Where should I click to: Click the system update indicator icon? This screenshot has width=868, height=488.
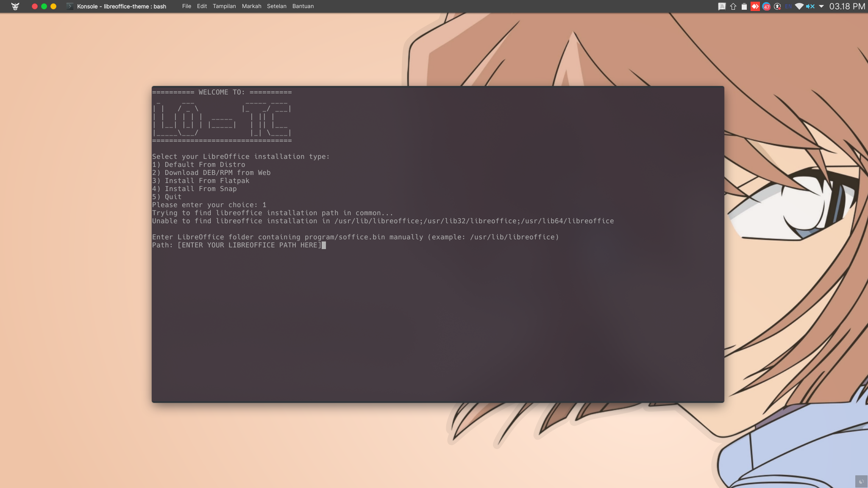(777, 6)
